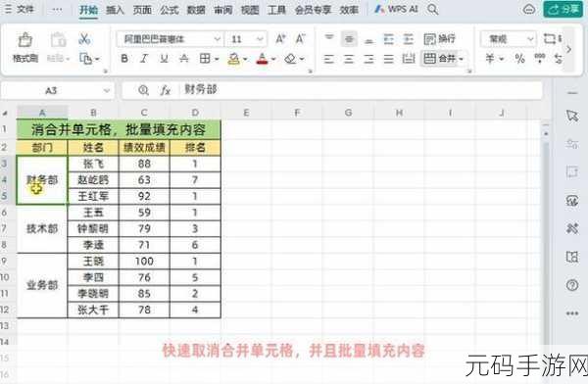588x384 pixels.
Task: Select column header C
Action: click(x=144, y=112)
